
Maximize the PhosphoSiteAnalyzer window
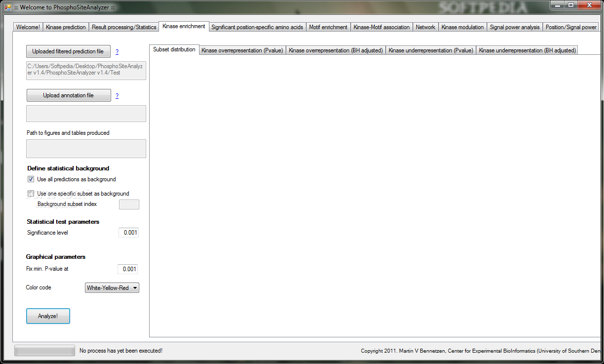[x=570, y=5]
